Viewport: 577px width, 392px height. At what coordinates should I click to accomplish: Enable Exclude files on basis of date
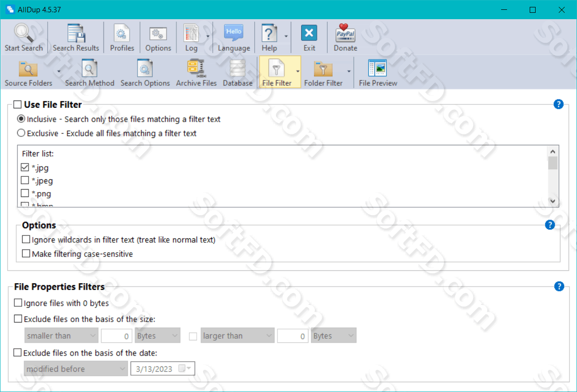coord(17,352)
